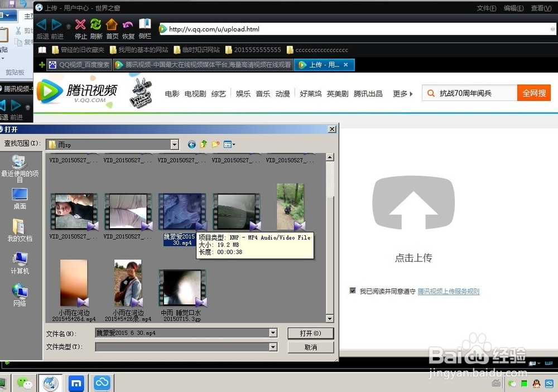Select Network (网络) in places bar
This screenshot has width=558, height=392.
tap(20, 295)
